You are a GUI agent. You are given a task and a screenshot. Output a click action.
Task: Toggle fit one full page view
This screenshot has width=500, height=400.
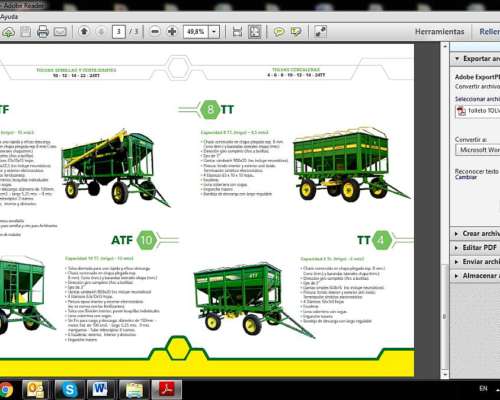tap(255, 32)
